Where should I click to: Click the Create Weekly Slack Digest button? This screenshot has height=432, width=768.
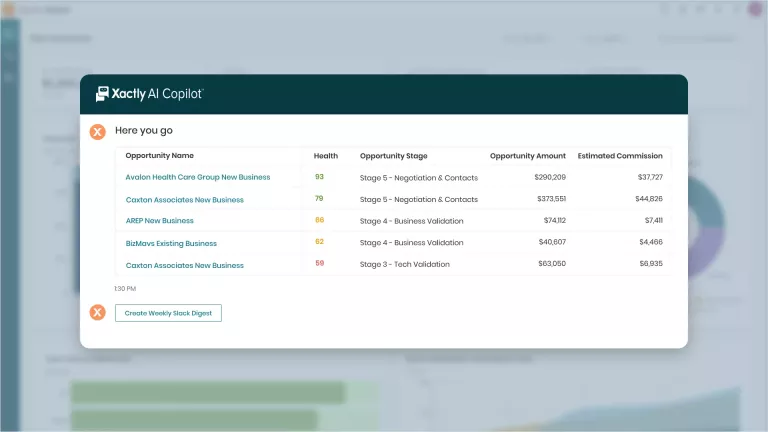[x=168, y=313]
